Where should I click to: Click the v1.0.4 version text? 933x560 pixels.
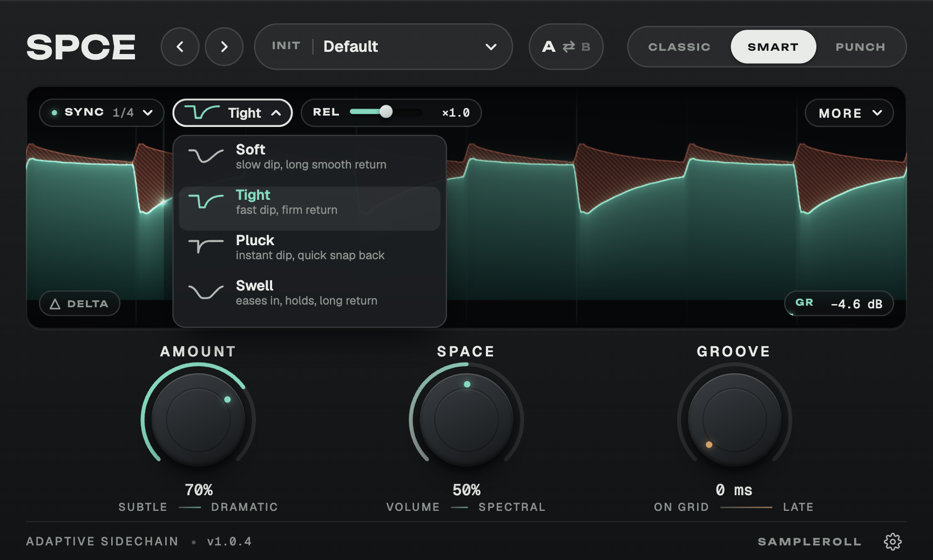tap(229, 542)
